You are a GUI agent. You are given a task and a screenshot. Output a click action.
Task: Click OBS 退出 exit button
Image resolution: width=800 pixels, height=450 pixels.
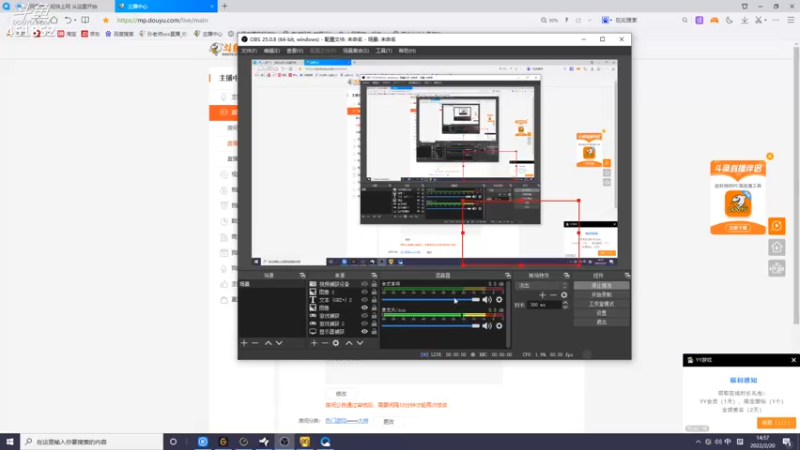click(602, 322)
